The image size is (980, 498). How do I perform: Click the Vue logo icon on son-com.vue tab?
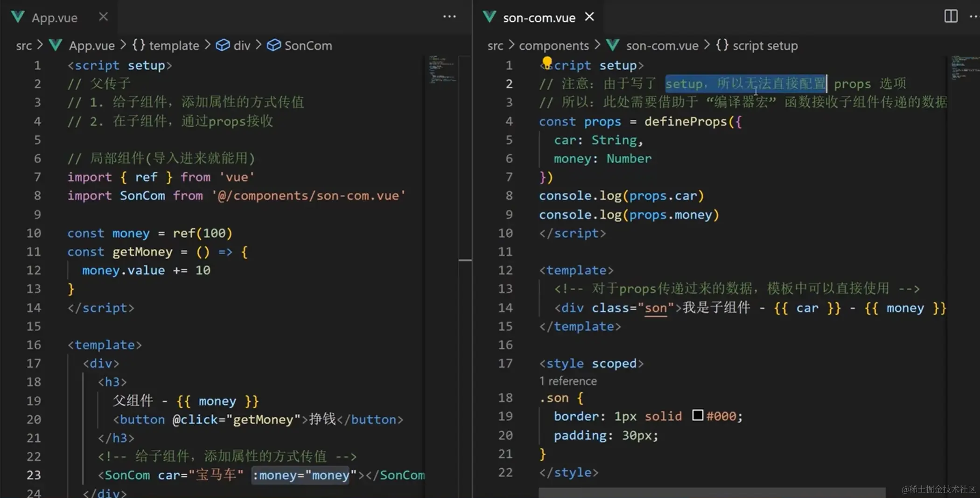pos(490,17)
